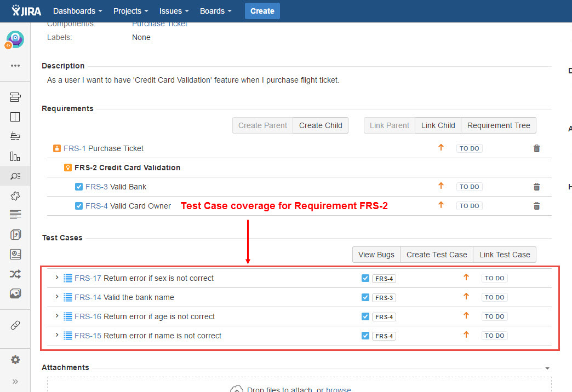572x392 pixels.
Task: Open the project avatar in sidebar
Action: click(x=15, y=40)
